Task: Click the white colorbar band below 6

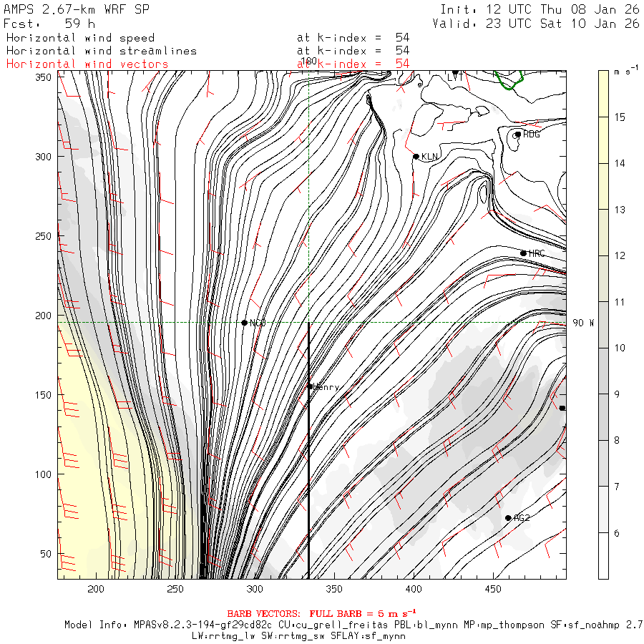Action: 603,556
